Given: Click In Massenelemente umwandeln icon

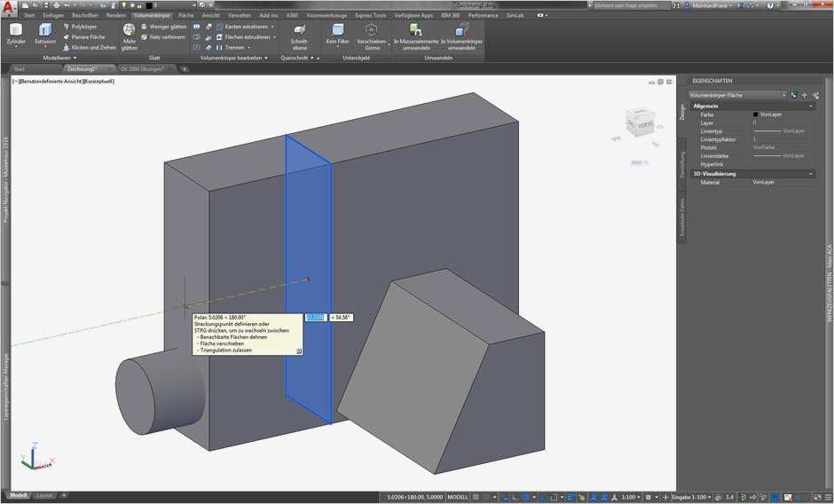Looking at the screenshot, I should coord(415,32).
